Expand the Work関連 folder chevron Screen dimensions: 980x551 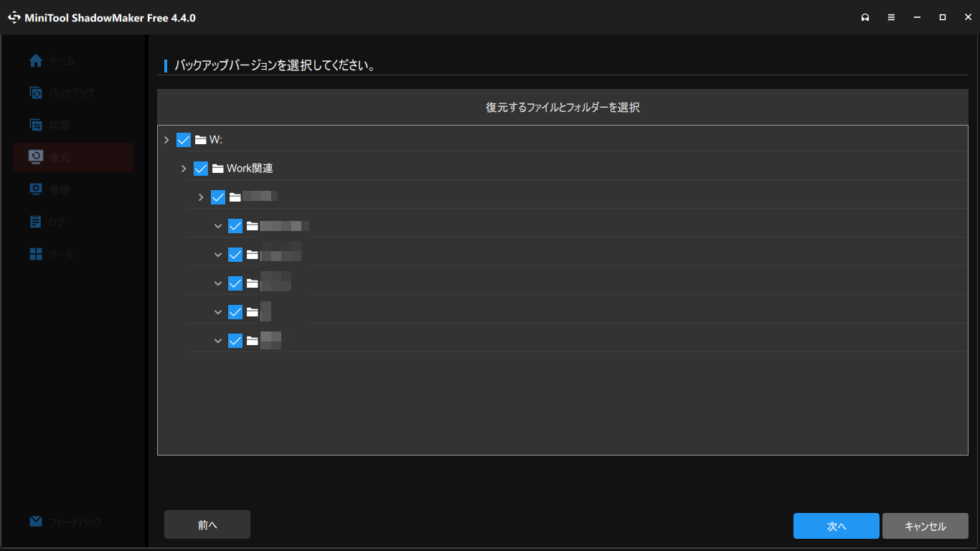coord(184,169)
